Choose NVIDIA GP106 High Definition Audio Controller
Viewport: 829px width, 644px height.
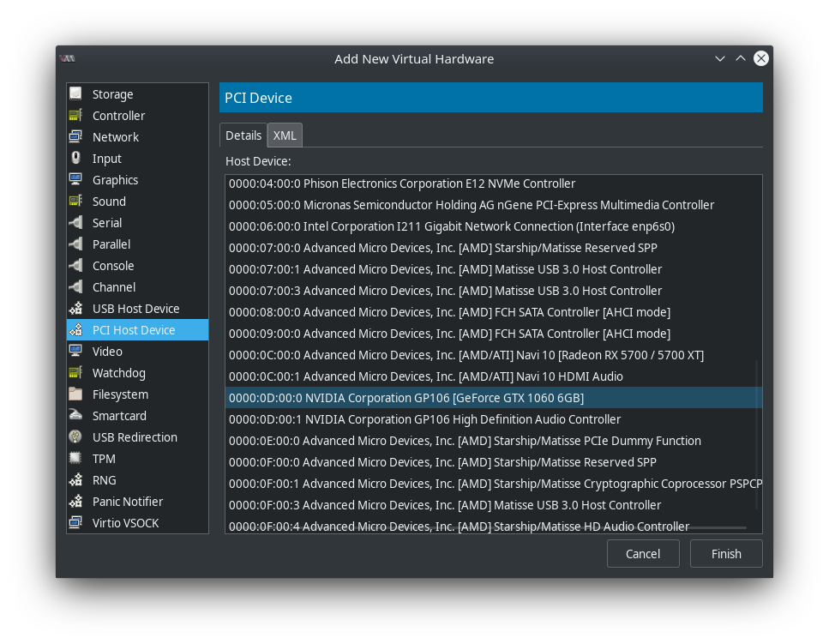(493, 419)
